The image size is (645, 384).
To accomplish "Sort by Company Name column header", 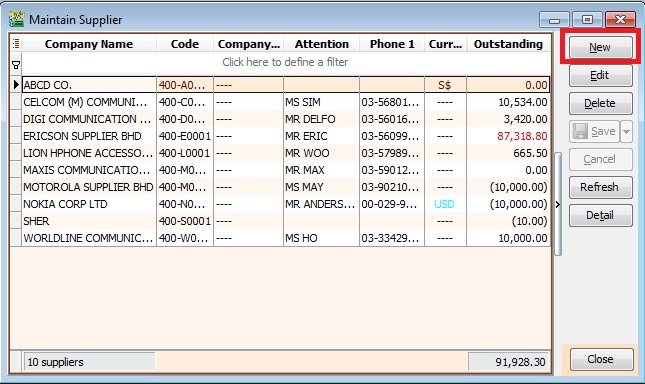I will [x=89, y=44].
